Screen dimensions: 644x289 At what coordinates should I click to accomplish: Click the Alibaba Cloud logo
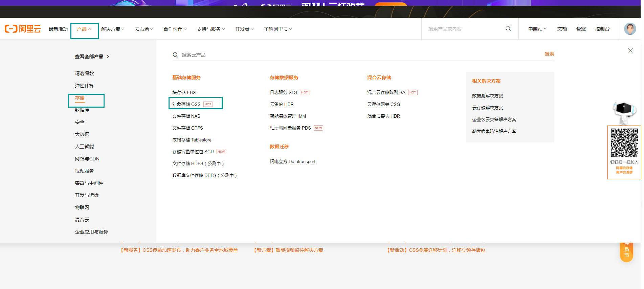tap(23, 29)
